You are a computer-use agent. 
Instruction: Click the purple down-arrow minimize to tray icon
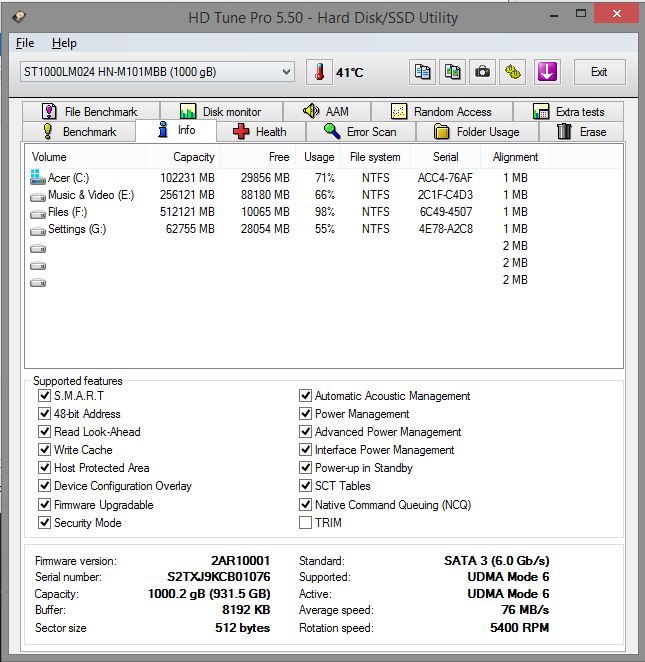[x=547, y=72]
